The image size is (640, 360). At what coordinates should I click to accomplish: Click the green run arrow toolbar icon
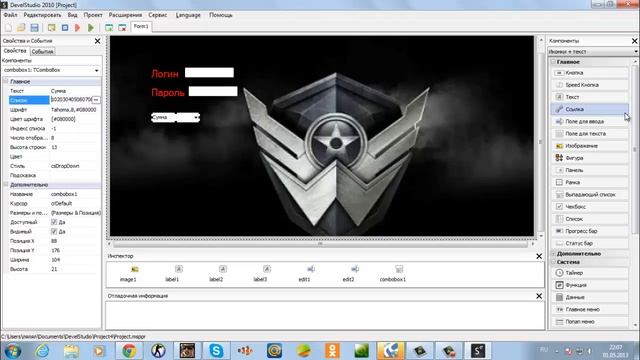(x=91, y=28)
